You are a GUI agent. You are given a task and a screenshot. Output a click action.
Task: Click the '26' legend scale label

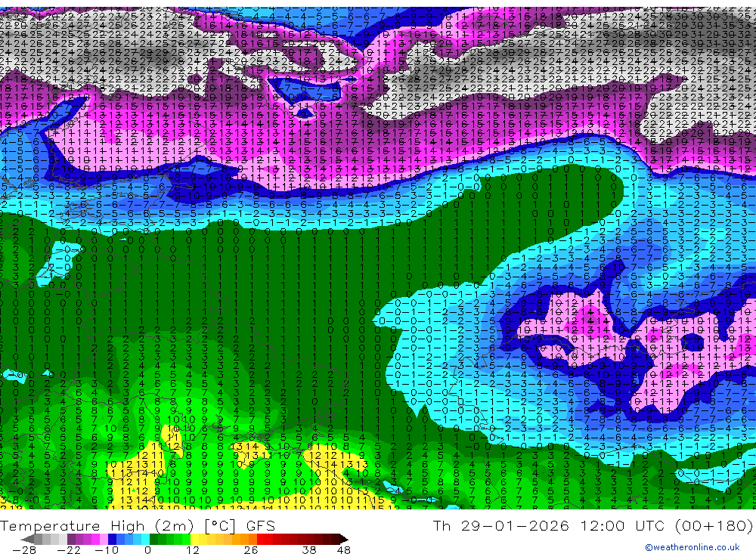click(x=251, y=550)
